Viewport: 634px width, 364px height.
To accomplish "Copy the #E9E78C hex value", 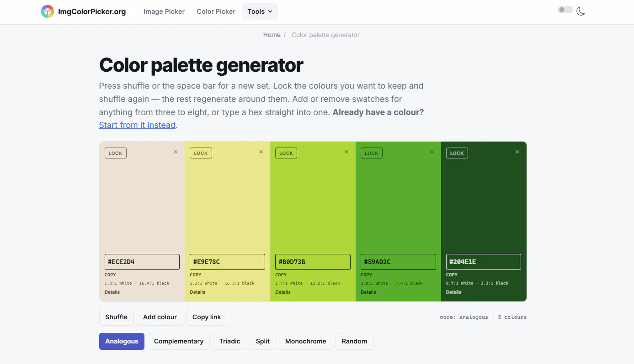I will [196, 274].
